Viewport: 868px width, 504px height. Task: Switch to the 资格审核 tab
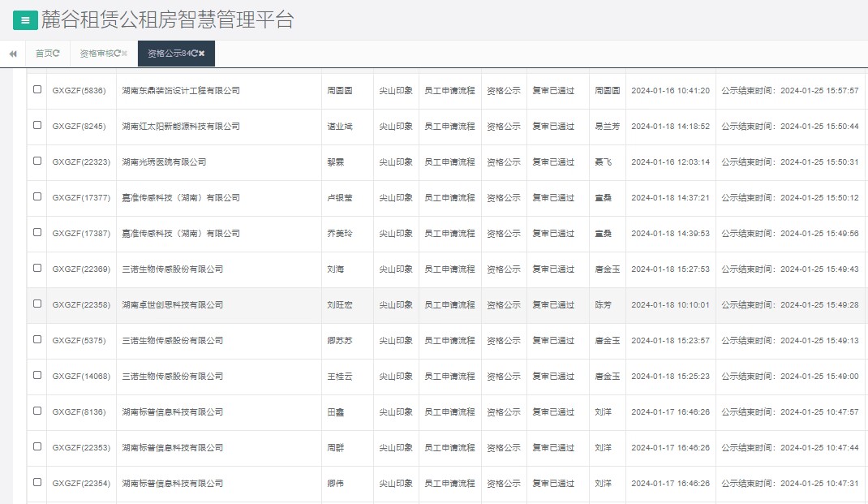pos(97,54)
